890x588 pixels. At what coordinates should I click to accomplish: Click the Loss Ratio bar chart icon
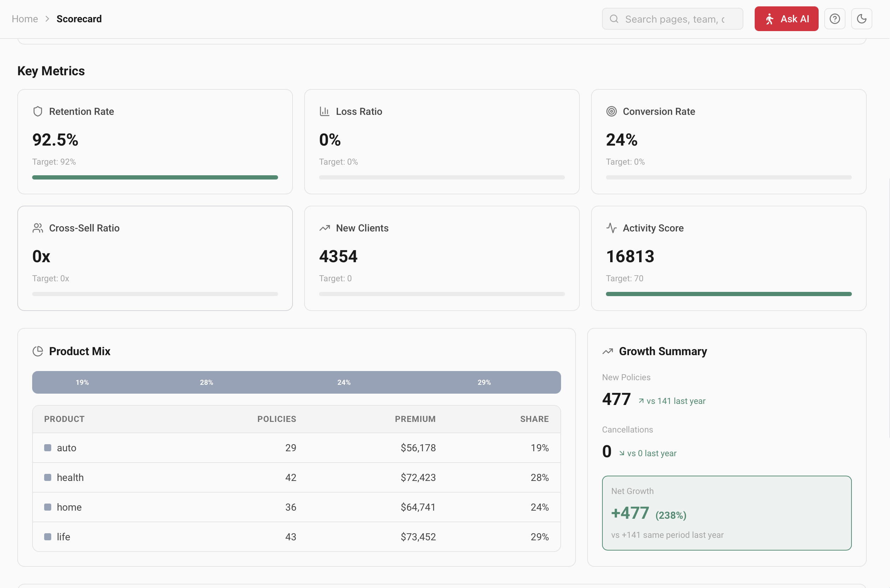pyautogui.click(x=325, y=111)
